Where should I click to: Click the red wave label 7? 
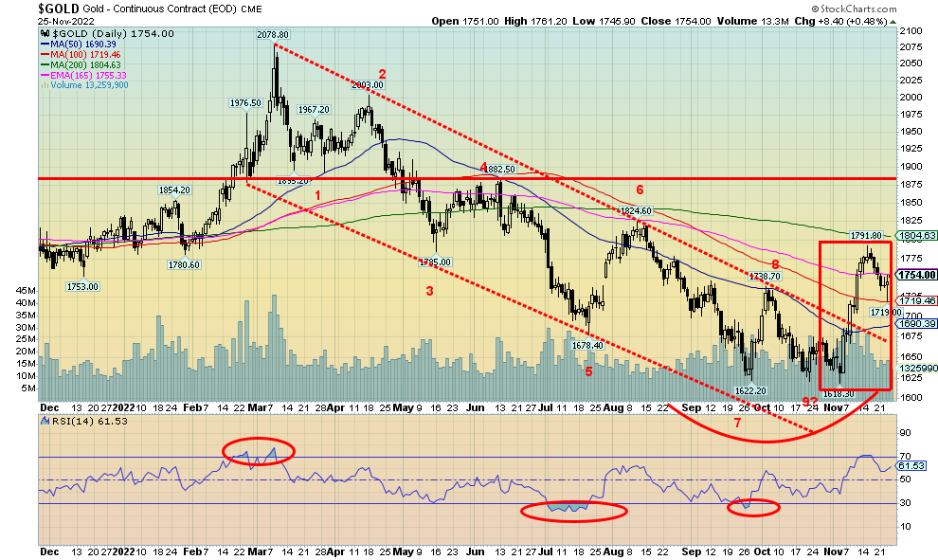736,423
